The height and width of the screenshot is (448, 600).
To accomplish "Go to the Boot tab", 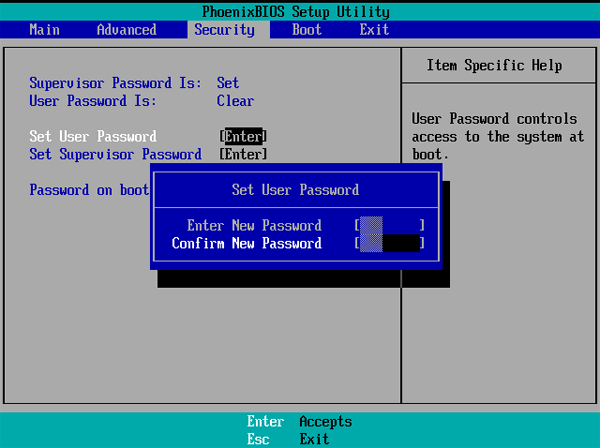I will coord(307,30).
